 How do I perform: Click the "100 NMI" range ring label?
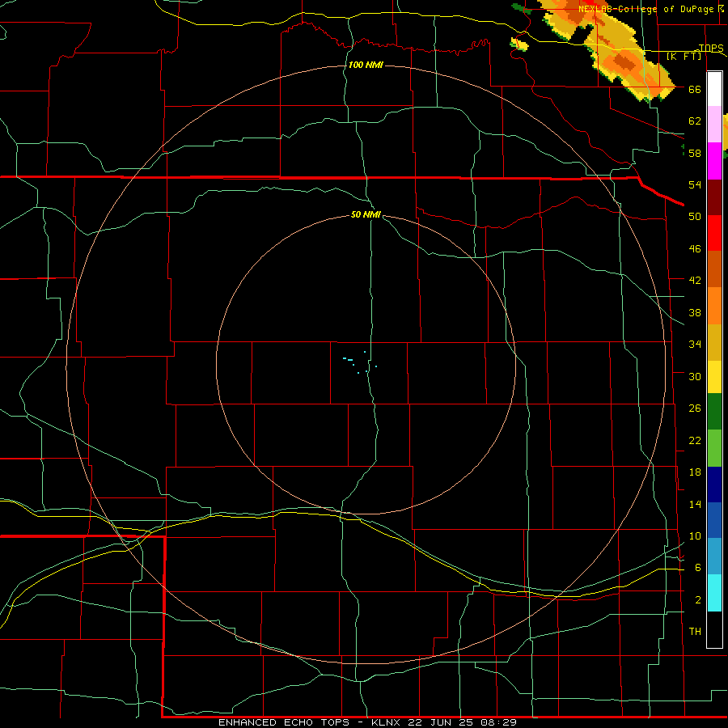click(x=366, y=65)
